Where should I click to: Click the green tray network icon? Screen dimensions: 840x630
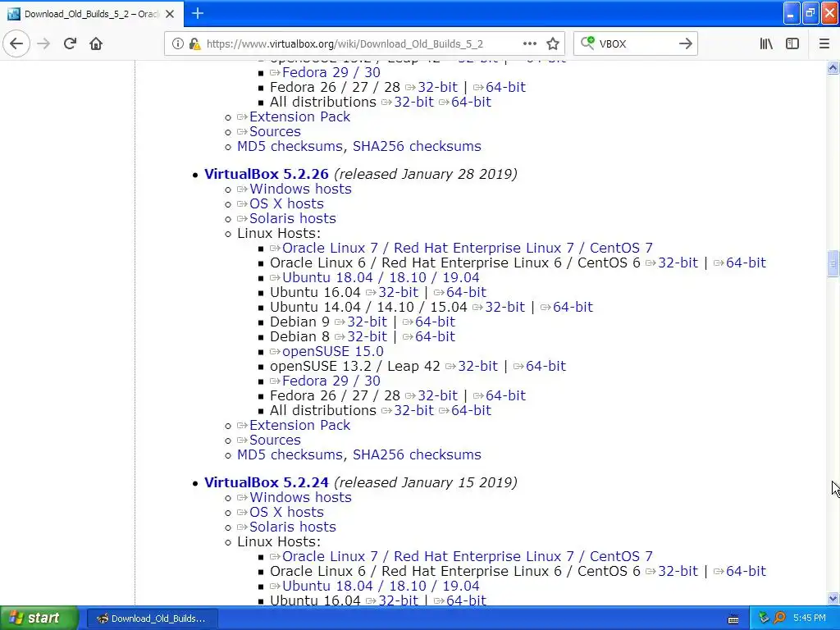764,619
